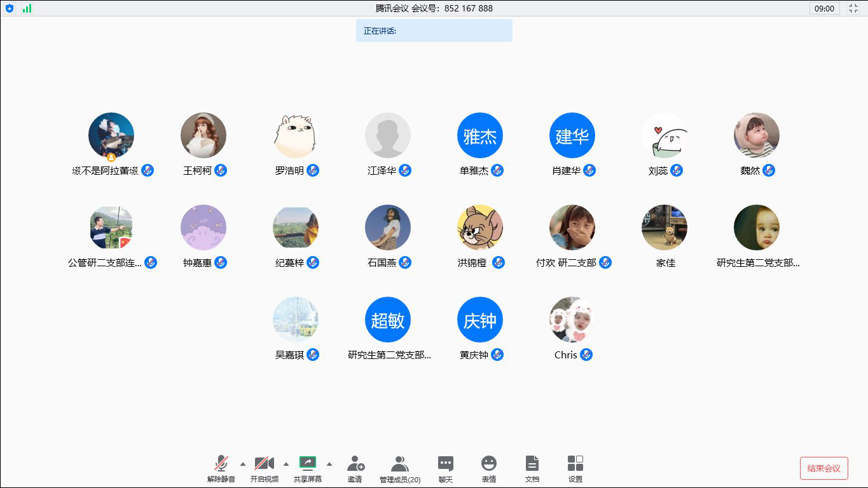This screenshot has height=488, width=868.
Task: Click the muted mic icon beside 罗浩明
Action: click(313, 170)
